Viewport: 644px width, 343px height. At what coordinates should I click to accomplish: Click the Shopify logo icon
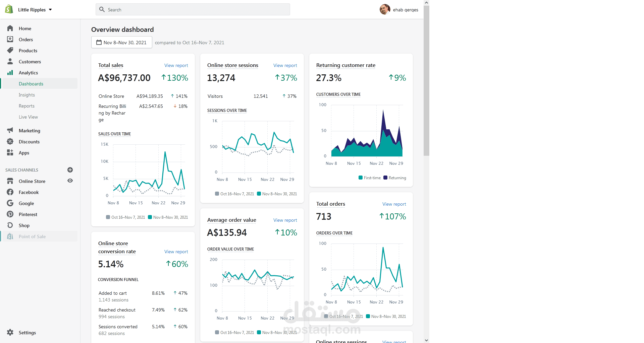pyautogui.click(x=9, y=9)
